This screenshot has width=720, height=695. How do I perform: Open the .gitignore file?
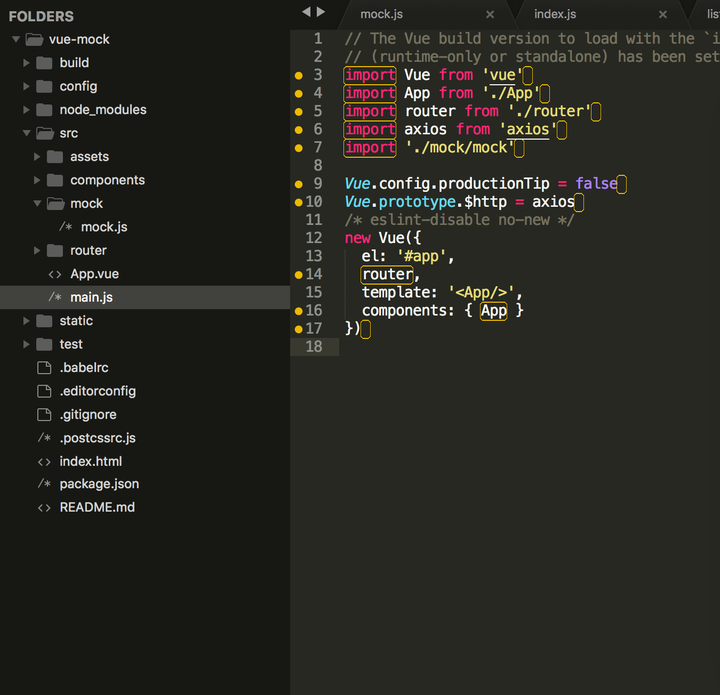click(88, 415)
